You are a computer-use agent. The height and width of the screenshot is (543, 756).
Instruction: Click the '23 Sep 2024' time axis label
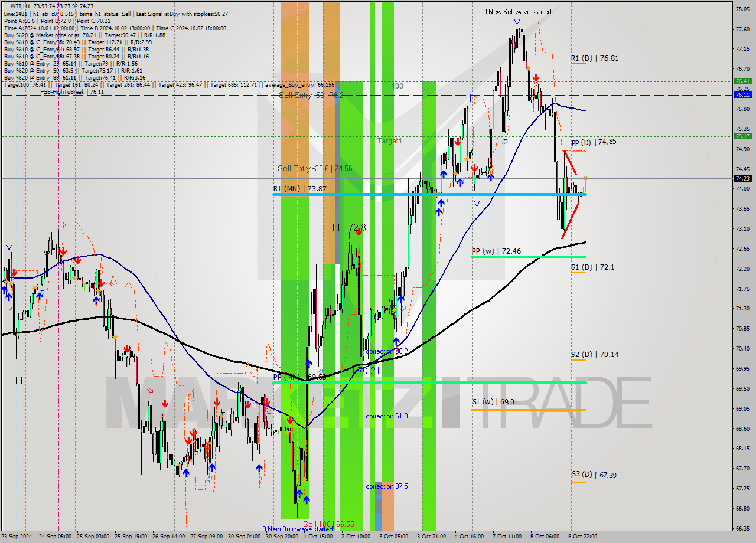[x=17, y=537]
